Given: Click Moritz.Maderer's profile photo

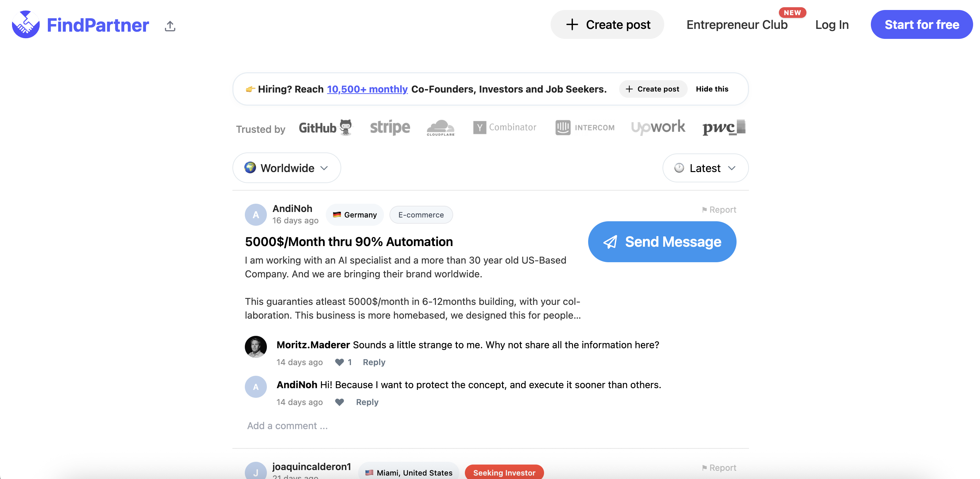Looking at the screenshot, I should coord(256,346).
